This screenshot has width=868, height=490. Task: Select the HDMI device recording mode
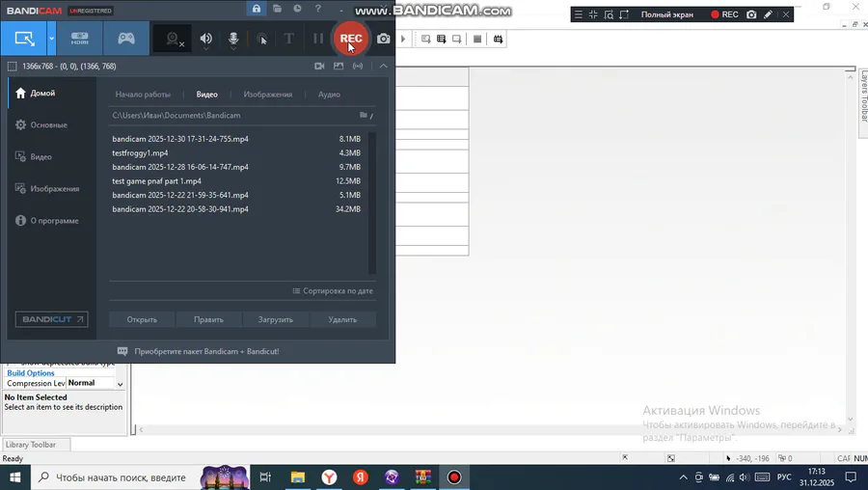click(x=80, y=39)
